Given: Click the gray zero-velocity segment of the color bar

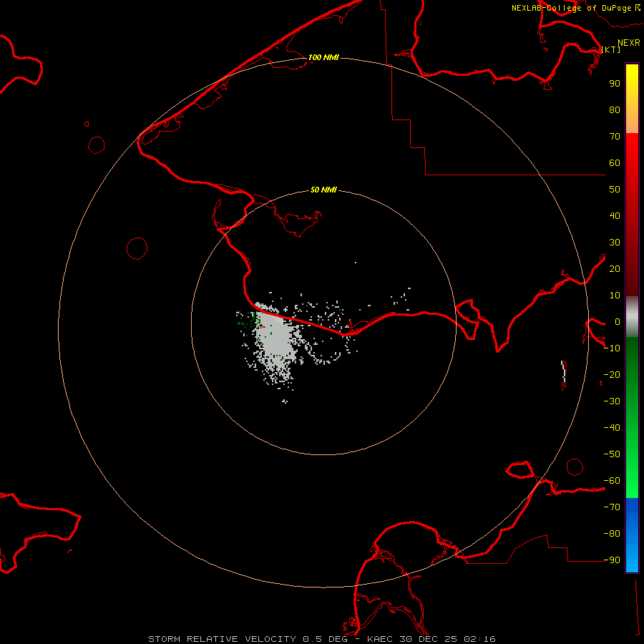Looking at the screenshot, I should tap(632, 317).
